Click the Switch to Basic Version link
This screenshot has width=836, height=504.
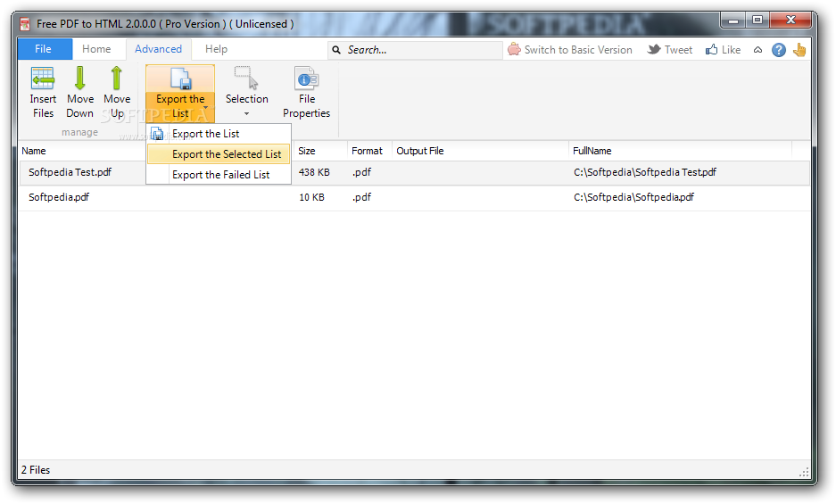(578, 50)
